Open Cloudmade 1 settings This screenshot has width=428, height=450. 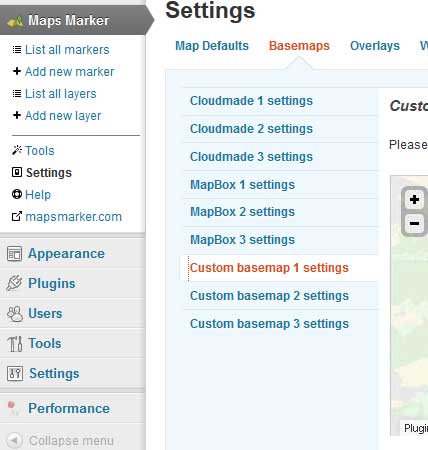tap(251, 101)
